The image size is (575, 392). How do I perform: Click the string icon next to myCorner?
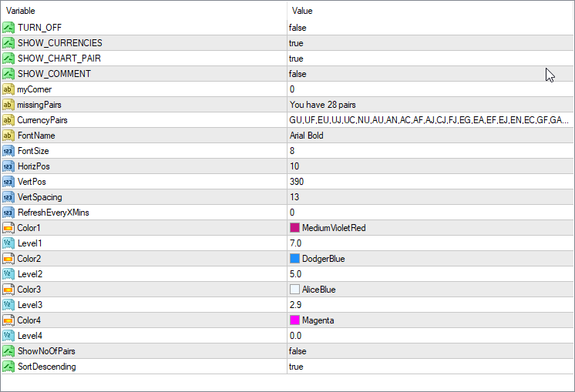tap(8, 89)
